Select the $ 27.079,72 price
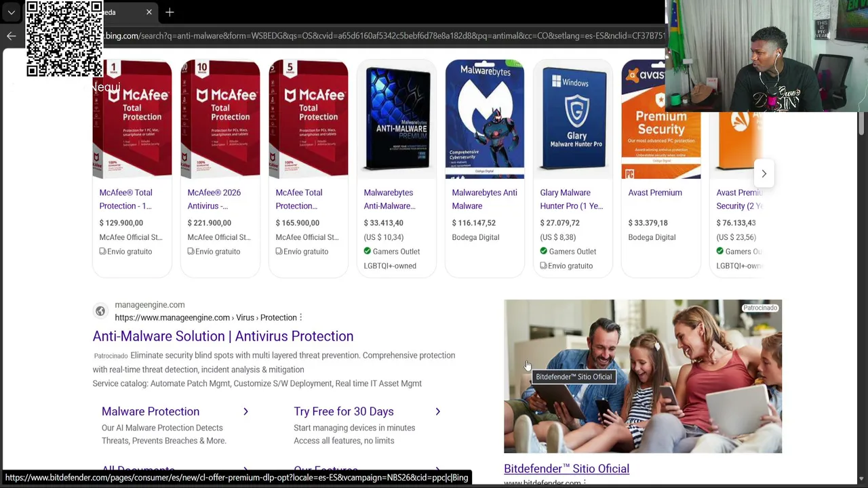868x488 pixels. (560, 223)
